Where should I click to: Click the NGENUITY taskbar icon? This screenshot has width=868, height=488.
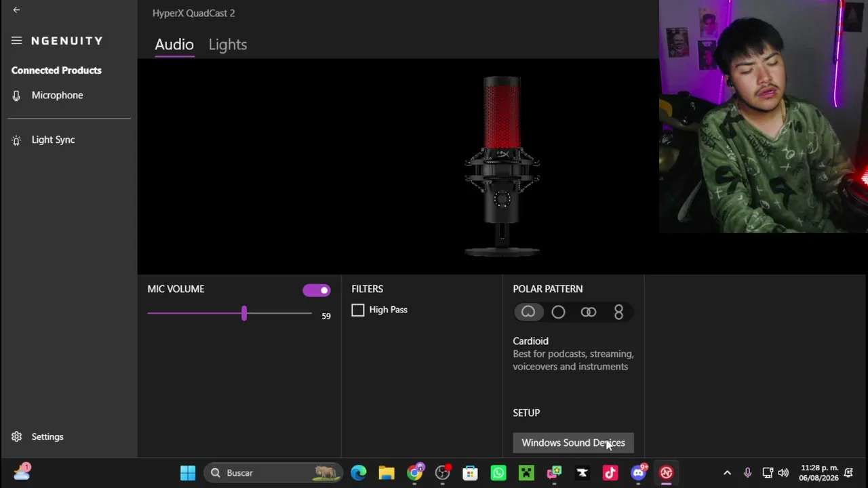(666, 472)
